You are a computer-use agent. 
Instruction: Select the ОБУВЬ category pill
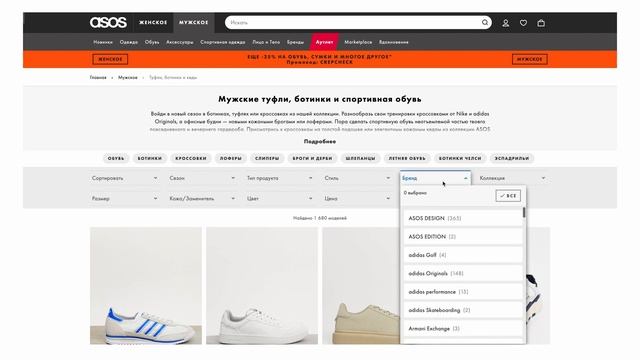coord(116,158)
